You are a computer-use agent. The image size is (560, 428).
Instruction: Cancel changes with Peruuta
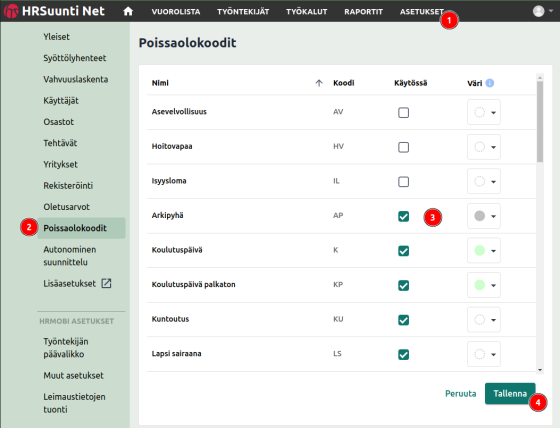tap(460, 393)
